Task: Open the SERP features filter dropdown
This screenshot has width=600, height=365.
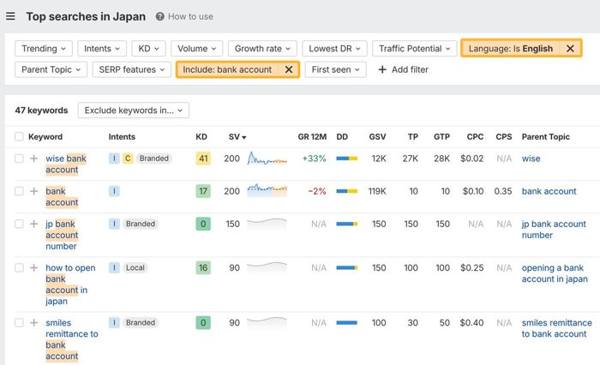Action: pos(131,70)
